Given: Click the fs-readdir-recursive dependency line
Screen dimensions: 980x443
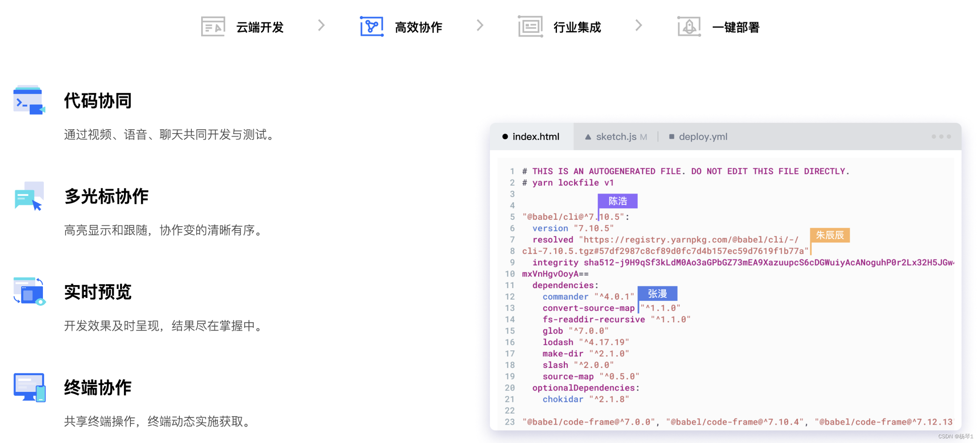Looking at the screenshot, I should tap(616, 319).
